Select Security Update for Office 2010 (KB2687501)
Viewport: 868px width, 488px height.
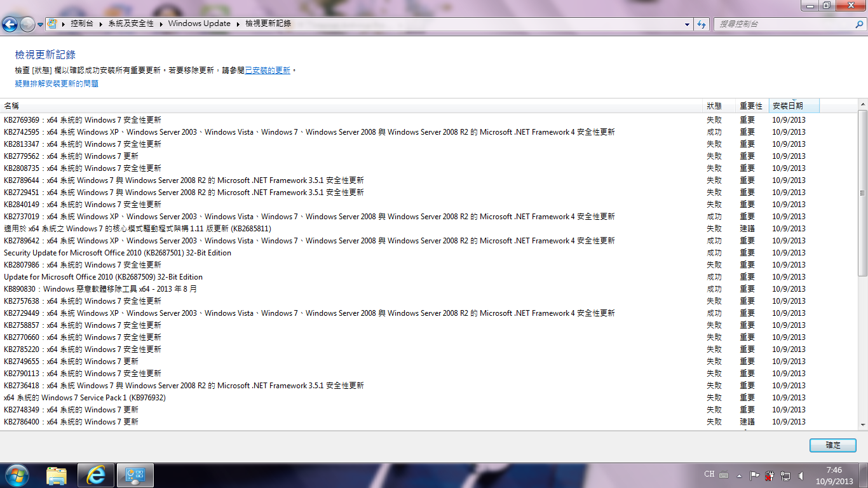point(429,252)
